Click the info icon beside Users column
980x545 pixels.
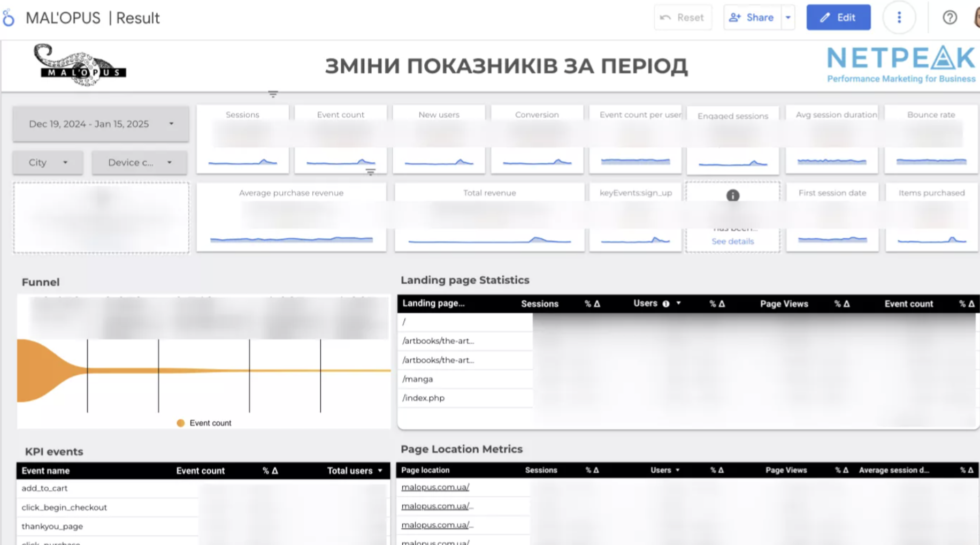pos(665,304)
